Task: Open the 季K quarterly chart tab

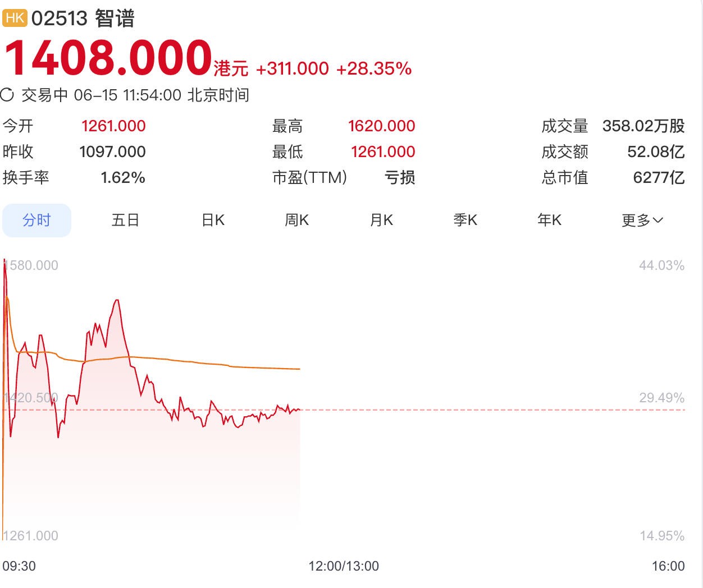Action: click(465, 220)
